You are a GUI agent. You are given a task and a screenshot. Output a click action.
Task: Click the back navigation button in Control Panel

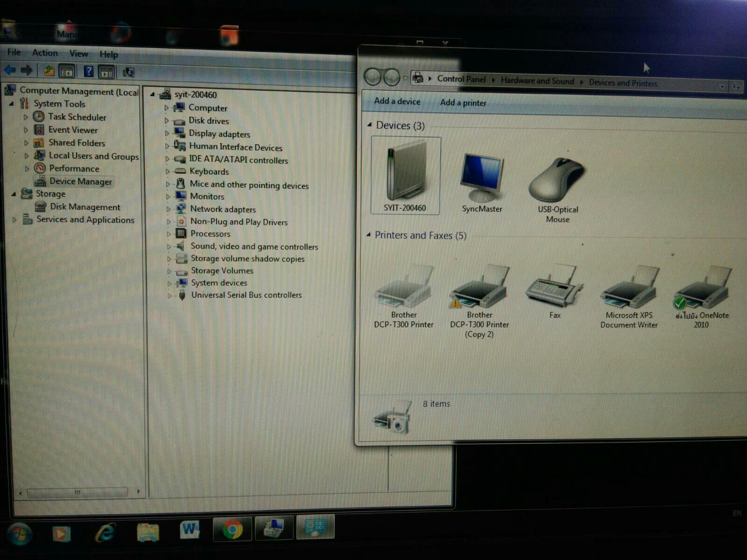[372, 77]
